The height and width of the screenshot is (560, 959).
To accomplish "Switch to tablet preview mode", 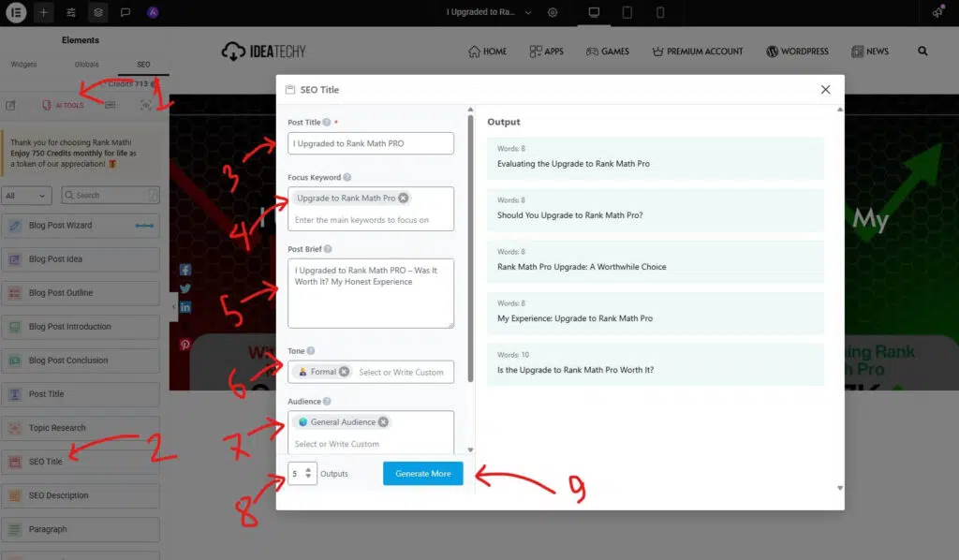I will [x=627, y=12].
